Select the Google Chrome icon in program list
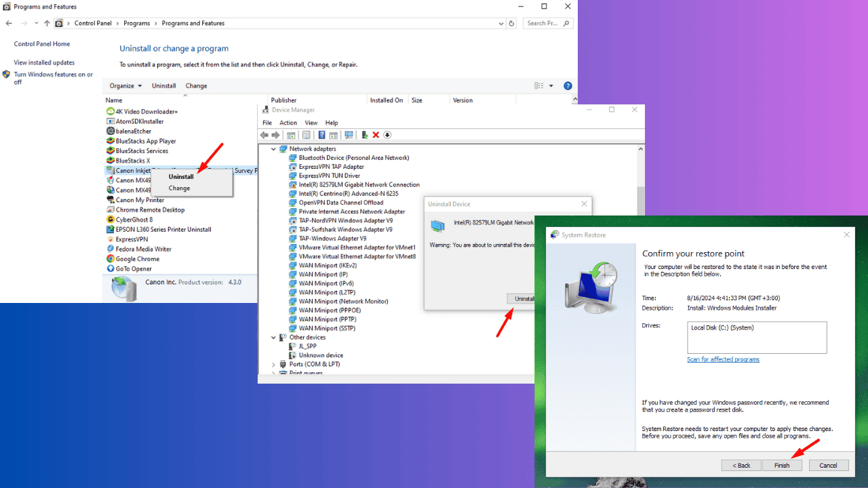This screenshot has width=868, height=488. (111, 259)
